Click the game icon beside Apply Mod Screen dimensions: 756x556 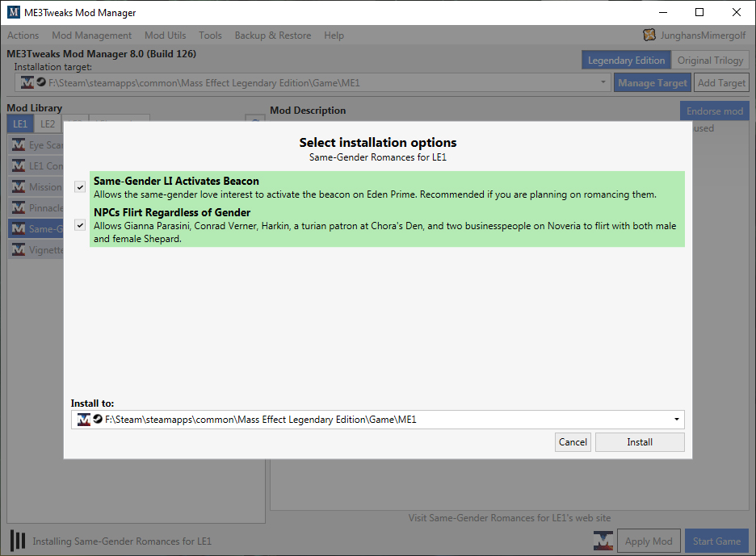[x=603, y=541]
